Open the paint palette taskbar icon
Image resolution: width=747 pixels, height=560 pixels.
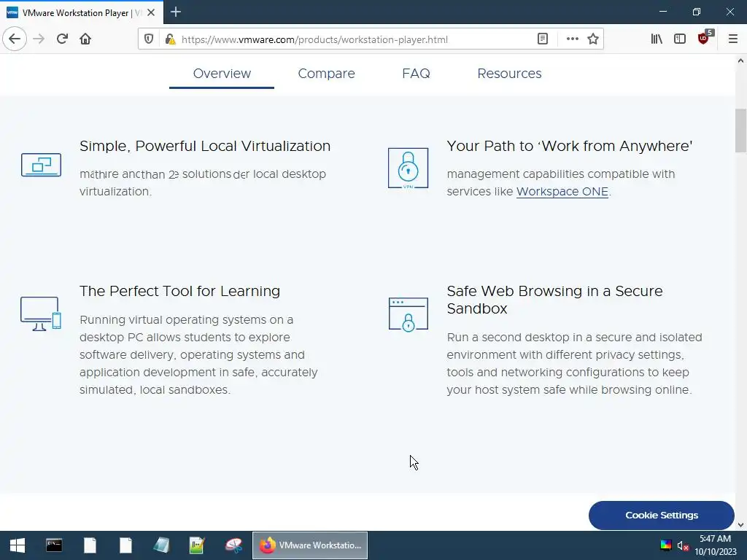(233, 545)
